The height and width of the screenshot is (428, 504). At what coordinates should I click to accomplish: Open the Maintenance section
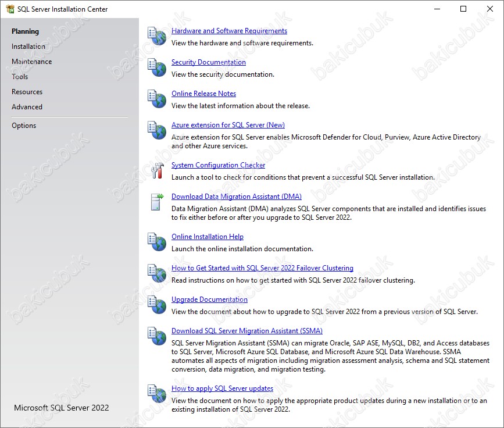tap(31, 62)
